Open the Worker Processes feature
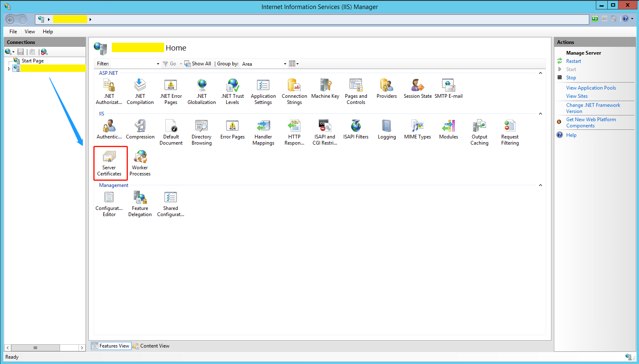This screenshot has width=639, height=364. tap(140, 163)
